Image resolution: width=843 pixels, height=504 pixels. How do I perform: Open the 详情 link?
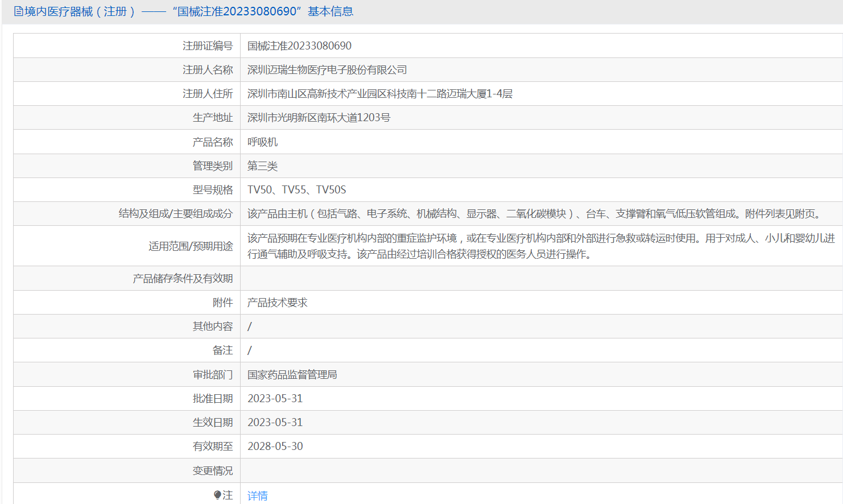click(257, 495)
